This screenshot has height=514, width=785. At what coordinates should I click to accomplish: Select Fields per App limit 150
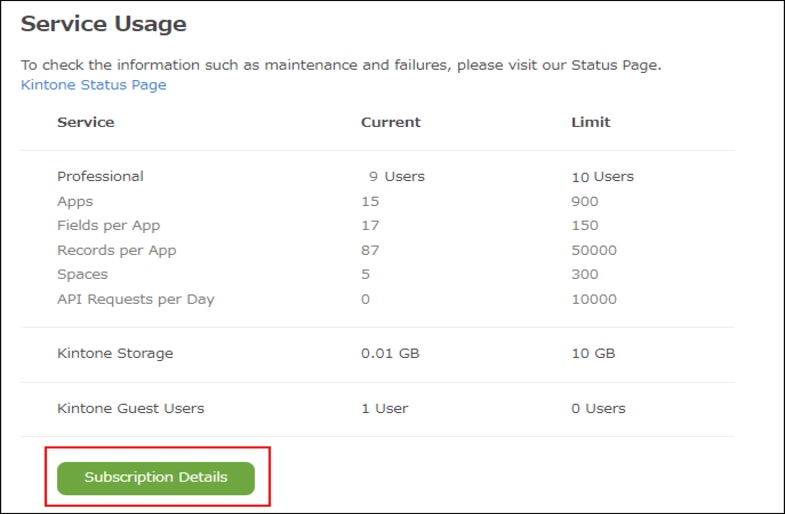point(585,225)
